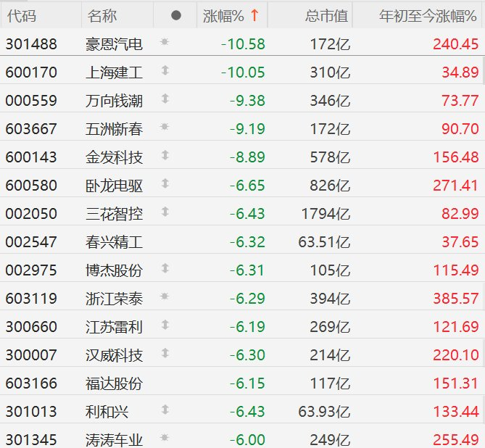Click market cap value 63.93亿
485x448 pixels.
[324, 412]
